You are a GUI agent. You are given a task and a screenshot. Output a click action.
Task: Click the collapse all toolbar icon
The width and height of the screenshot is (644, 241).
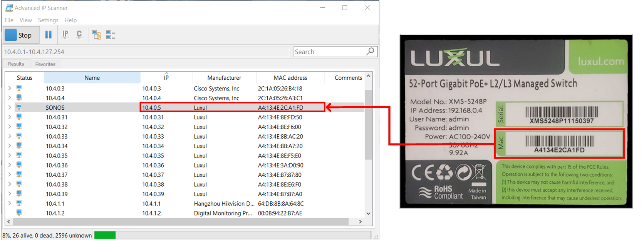[111, 35]
